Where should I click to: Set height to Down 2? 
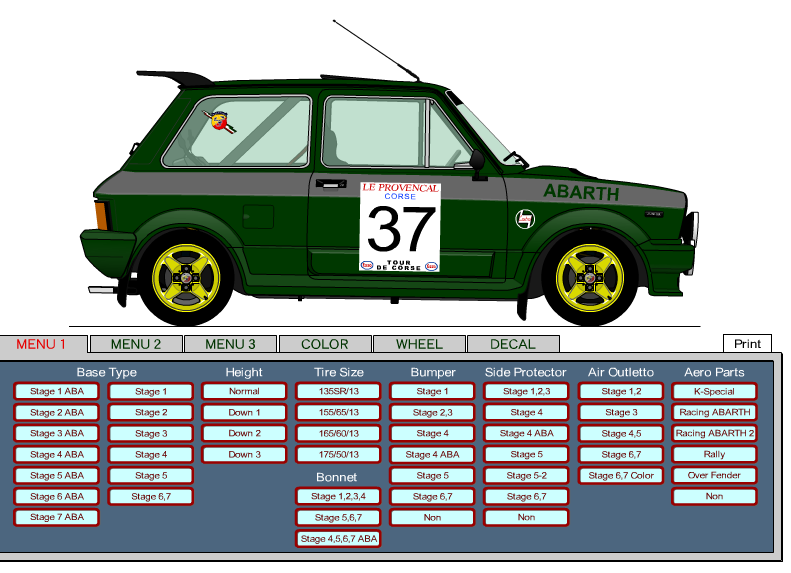[x=244, y=433]
